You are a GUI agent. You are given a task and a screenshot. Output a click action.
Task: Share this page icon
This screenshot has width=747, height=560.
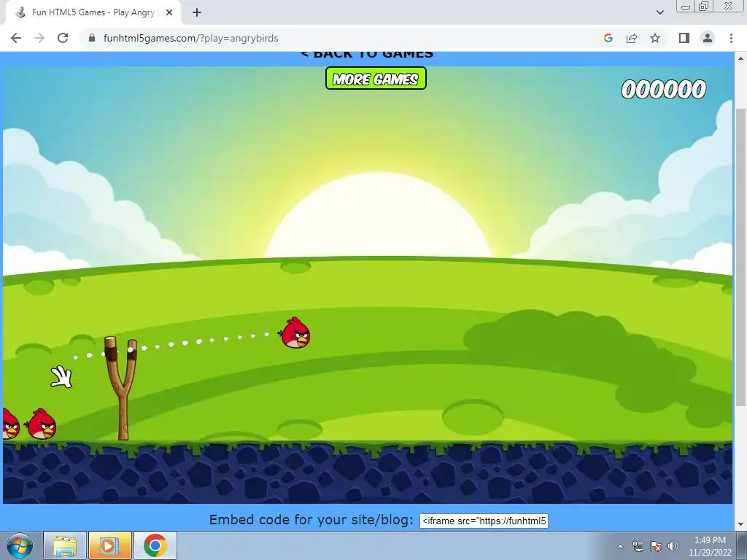[632, 38]
